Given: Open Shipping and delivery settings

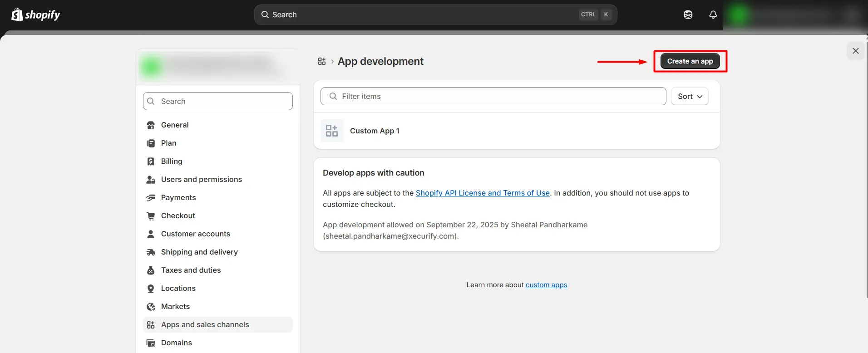Looking at the screenshot, I should [218, 252].
